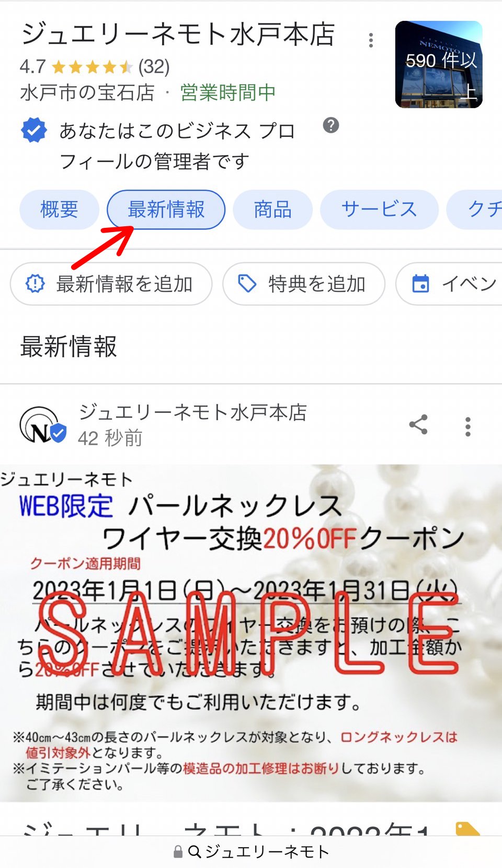502x868 pixels.
Task: Open the partially visible クチコミ tab
Action: [474, 210]
